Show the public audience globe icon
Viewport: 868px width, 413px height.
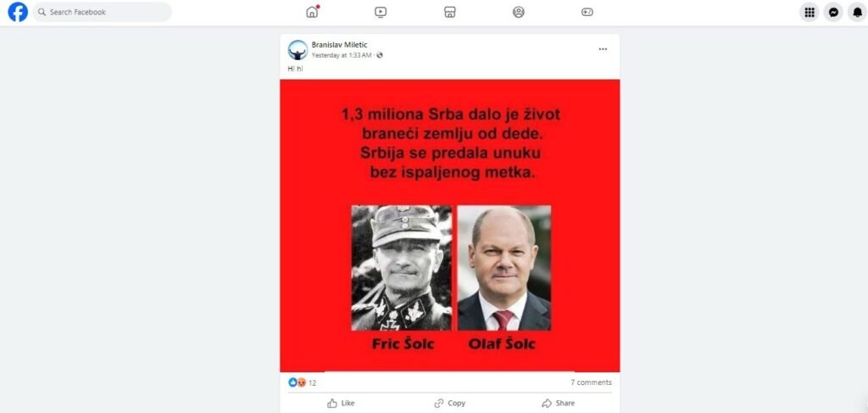[380, 55]
